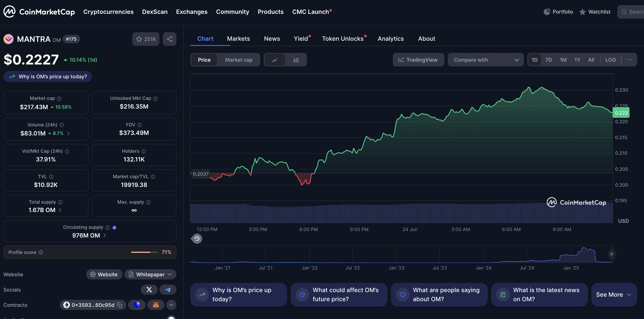Set chart range to All
Viewport: 644px width, 319px height.
tap(591, 60)
